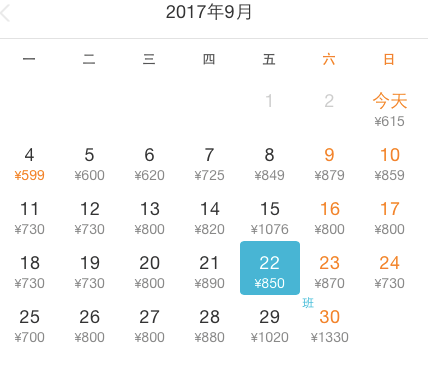
Task: Choose September 8 at ¥849
Action: tap(269, 164)
